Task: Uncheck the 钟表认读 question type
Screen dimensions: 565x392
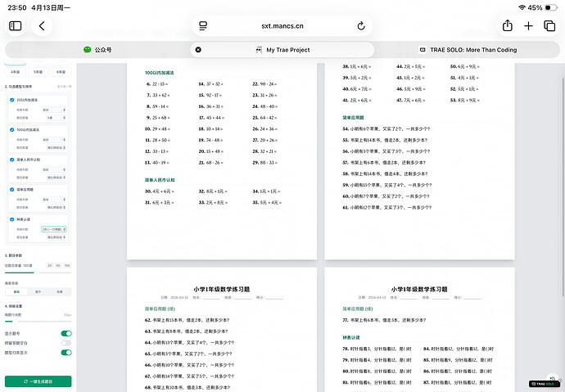Action: [12, 219]
